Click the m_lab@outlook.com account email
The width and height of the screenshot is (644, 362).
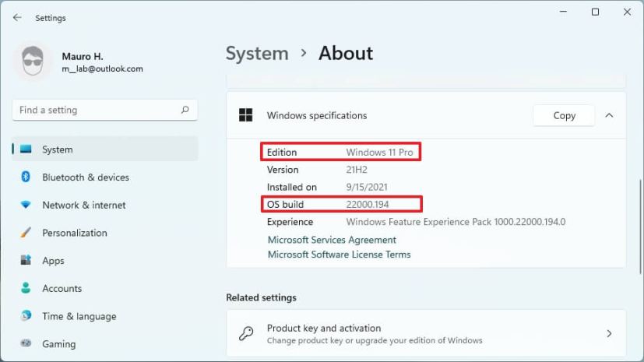coord(102,69)
